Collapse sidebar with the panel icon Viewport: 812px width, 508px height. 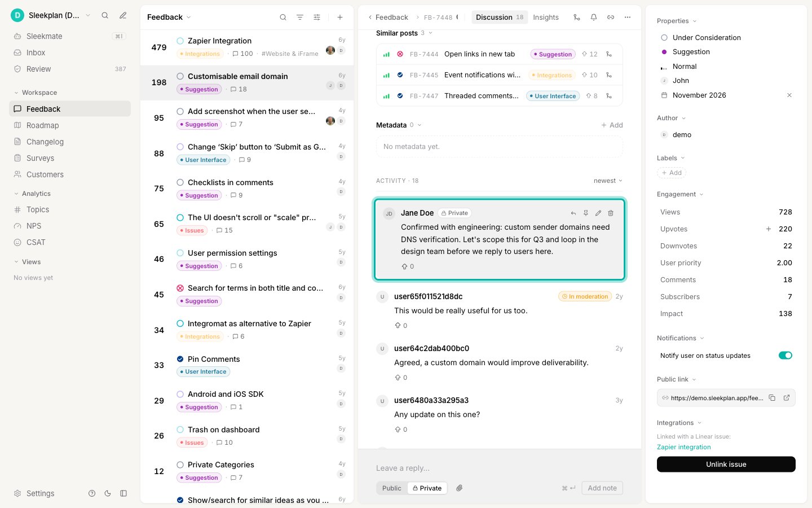click(x=123, y=493)
